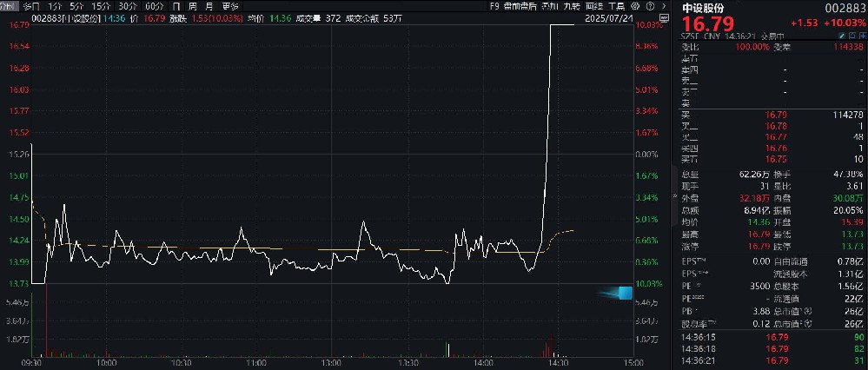Click the plus add icon beside trading status
868x370 pixels.
[863, 36]
